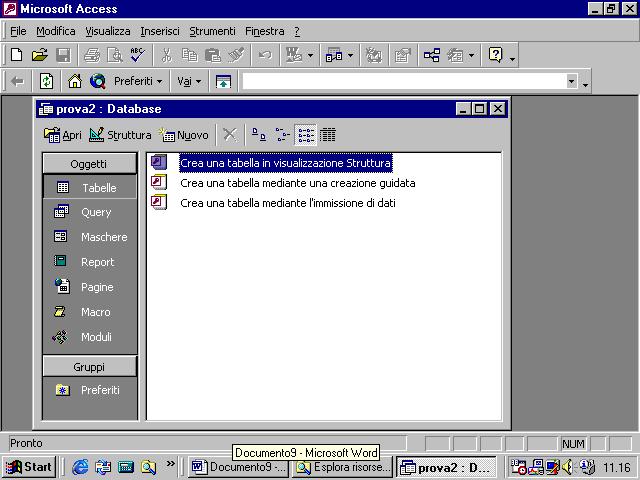Click the Undo arrow icon

coord(265,55)
